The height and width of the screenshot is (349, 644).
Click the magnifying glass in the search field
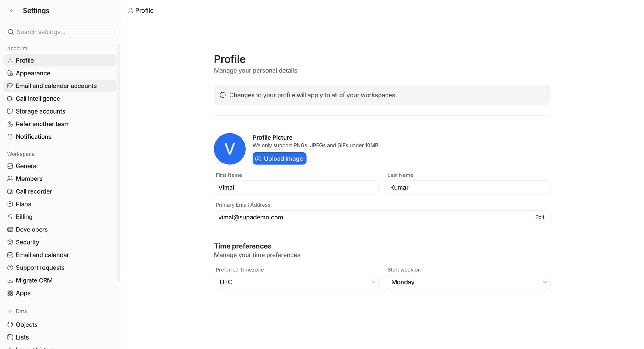[10, 32]
